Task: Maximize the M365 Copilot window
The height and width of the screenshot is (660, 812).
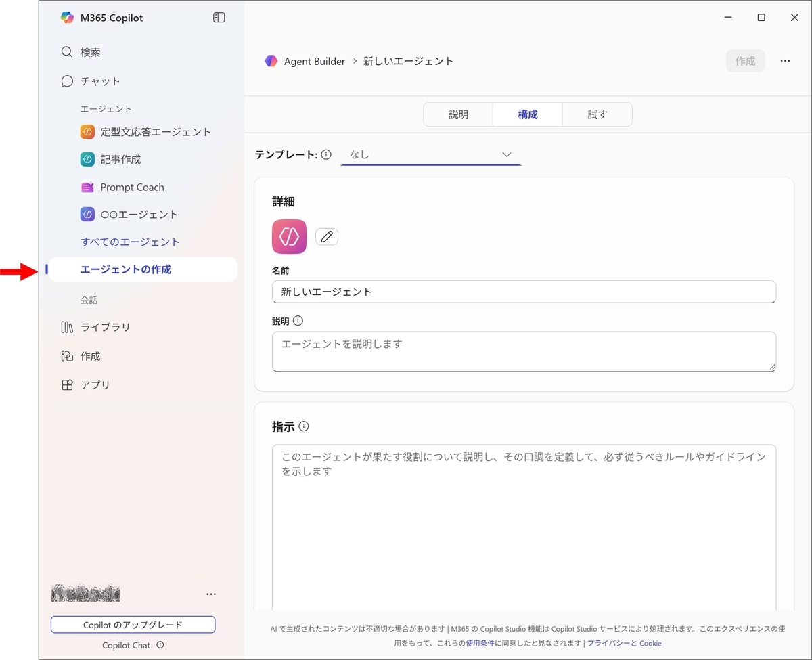Action: [x=761, y=18]
